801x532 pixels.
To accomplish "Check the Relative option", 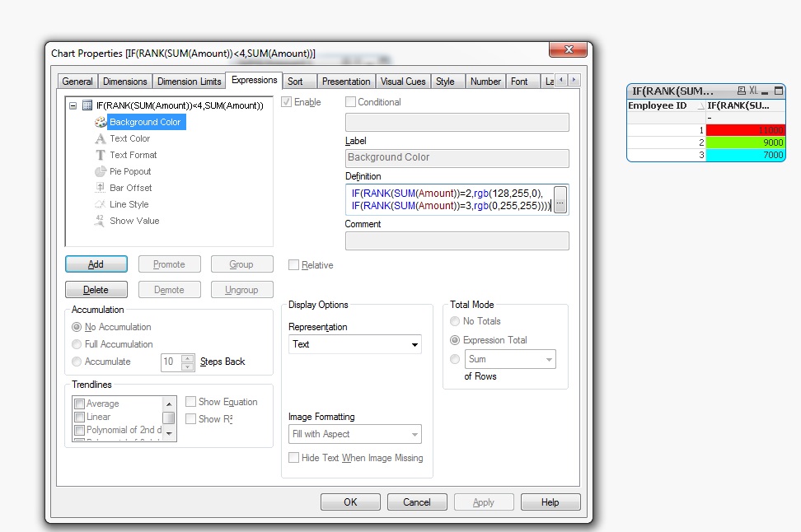I will pyautogui.click(x=293, y=265).
